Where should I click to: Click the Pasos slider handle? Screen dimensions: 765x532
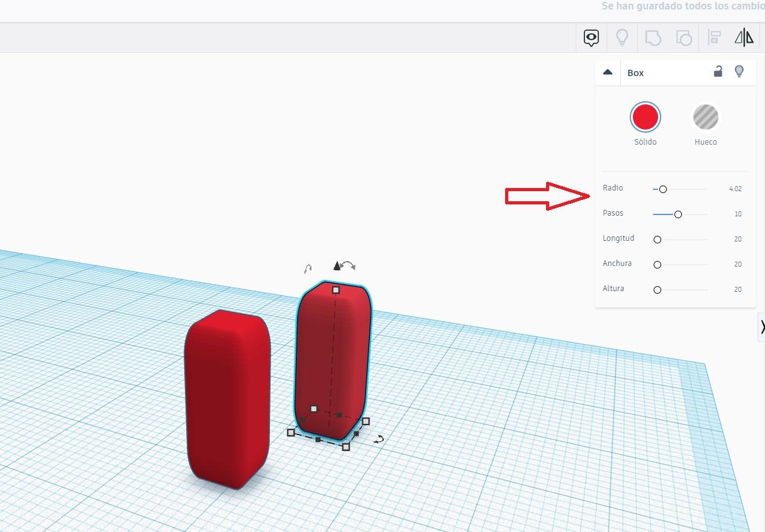[x=678, y=214]
